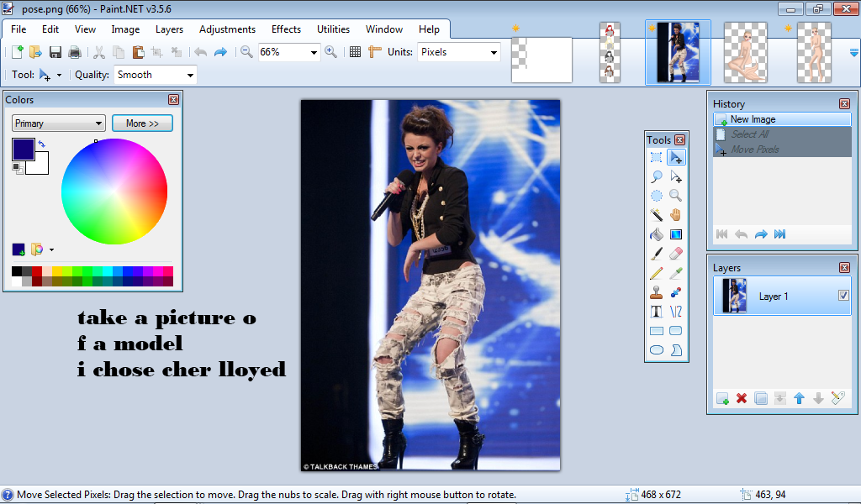Click the secondary white color swatch
The image size is (861, 504).
pos(41,166)
